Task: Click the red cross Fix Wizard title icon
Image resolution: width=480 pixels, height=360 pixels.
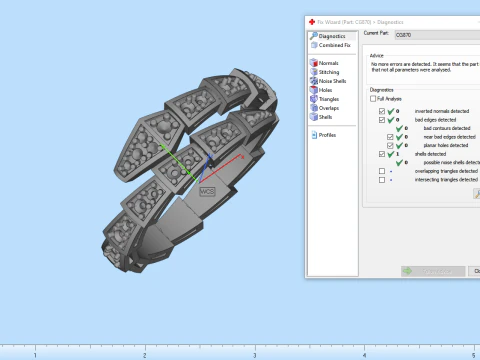Action: (312, 22)
